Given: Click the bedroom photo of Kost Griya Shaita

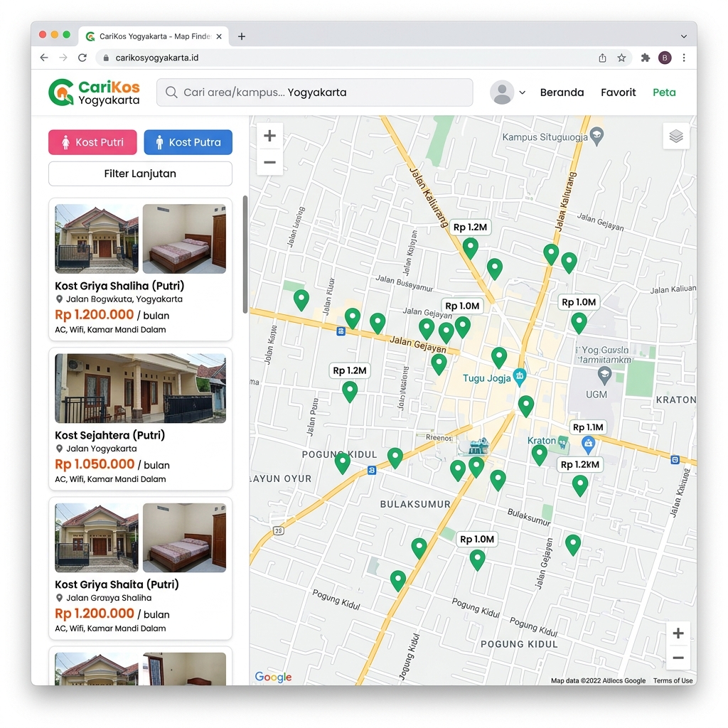Looking at the screenshot, I should pos(184,537).
